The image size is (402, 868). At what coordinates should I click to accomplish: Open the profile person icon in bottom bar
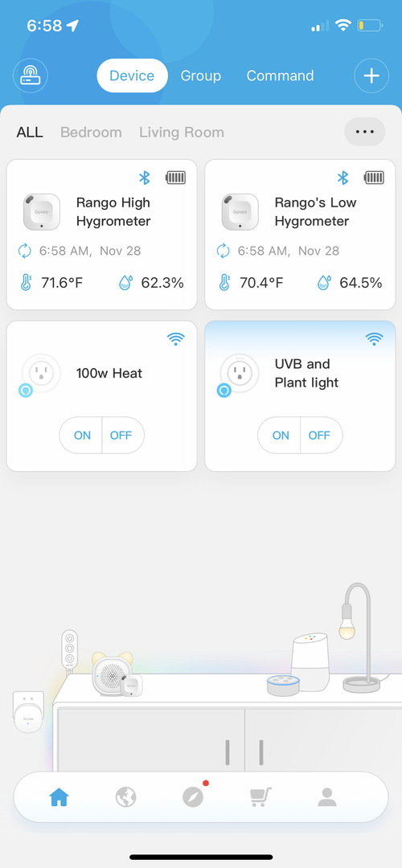coord(327,797)
